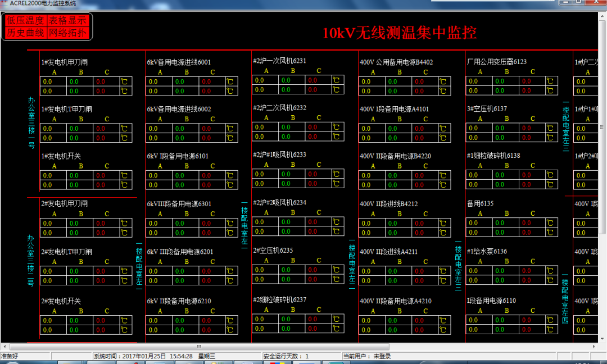Click the ℃ indicator for 厂用公用变压器6123 phase B
Viewport: 607px width, 364px height.
(x=549, y=81)
